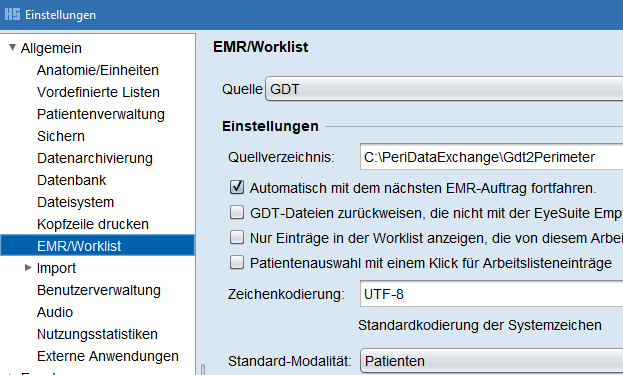
Task: Collapse the Allgemein tree section
Action: tap(12, 48)
